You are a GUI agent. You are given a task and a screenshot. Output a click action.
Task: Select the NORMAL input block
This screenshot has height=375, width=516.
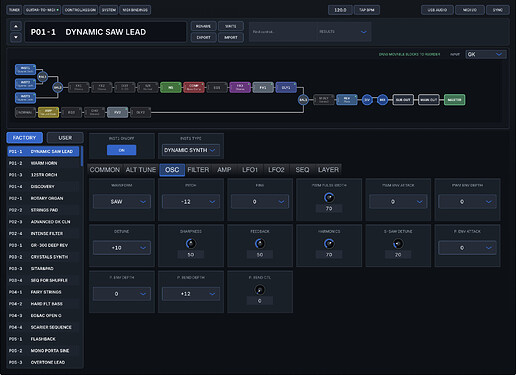[25, 112]
